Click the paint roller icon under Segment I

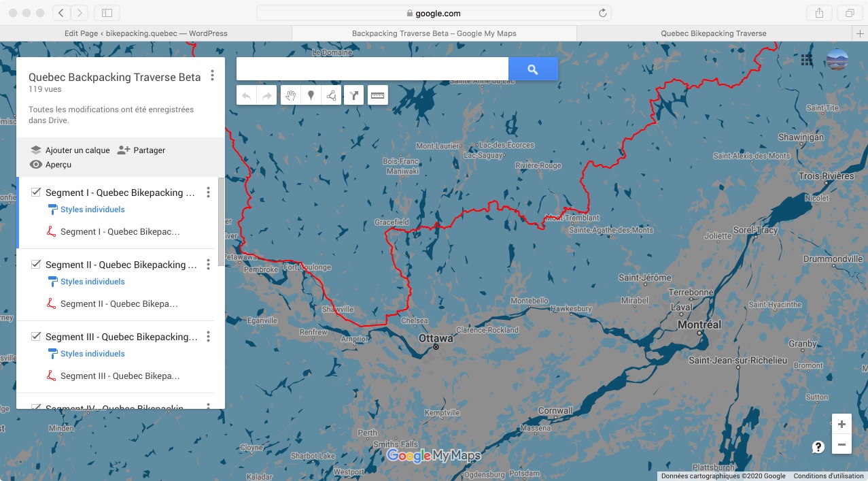pyautogui.click(x=52, y=210)
